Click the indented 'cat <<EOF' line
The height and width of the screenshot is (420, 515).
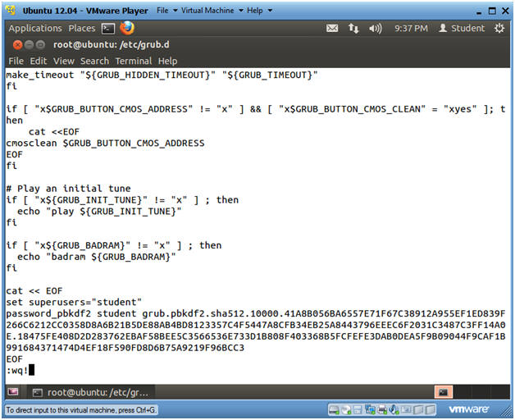[54, 132]
